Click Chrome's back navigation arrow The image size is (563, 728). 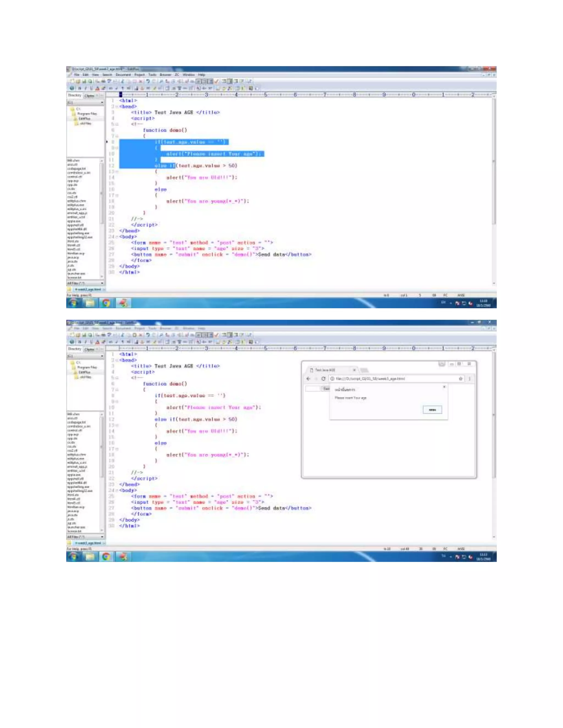pos(308,379)
